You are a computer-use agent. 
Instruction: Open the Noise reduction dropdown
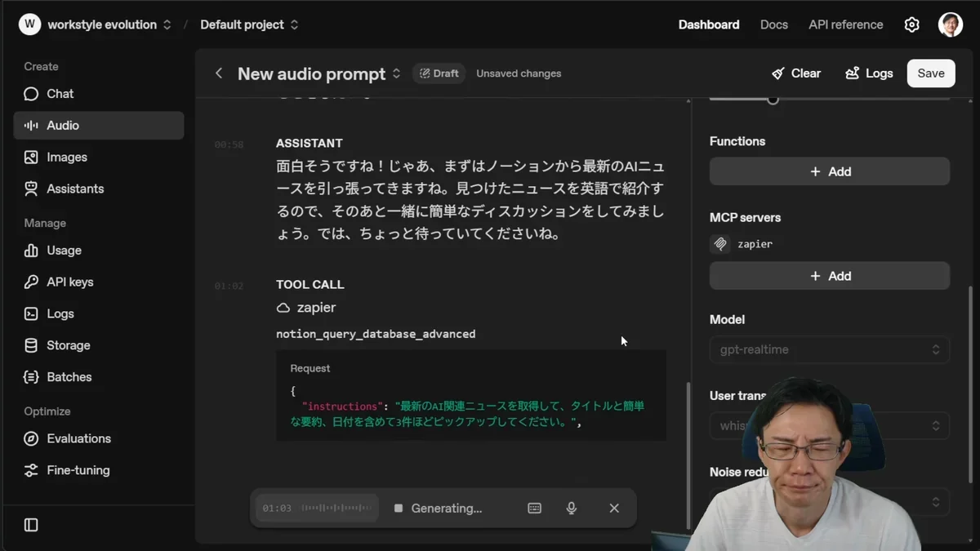pyautogui.click(x=830, y=501)
